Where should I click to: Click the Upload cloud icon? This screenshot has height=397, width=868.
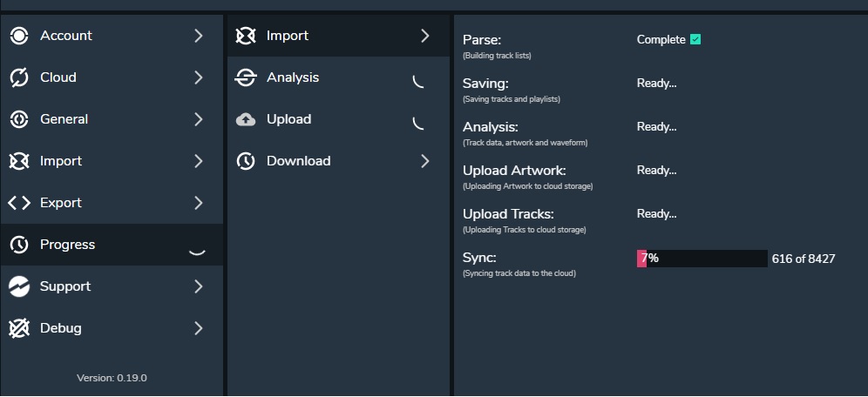[x=246, y=119]
